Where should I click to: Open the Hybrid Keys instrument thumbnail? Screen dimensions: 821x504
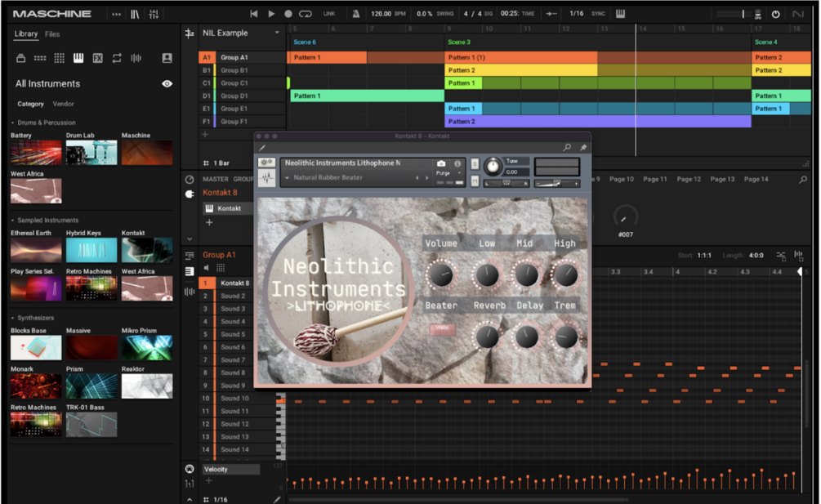click(x=91, y=250)
